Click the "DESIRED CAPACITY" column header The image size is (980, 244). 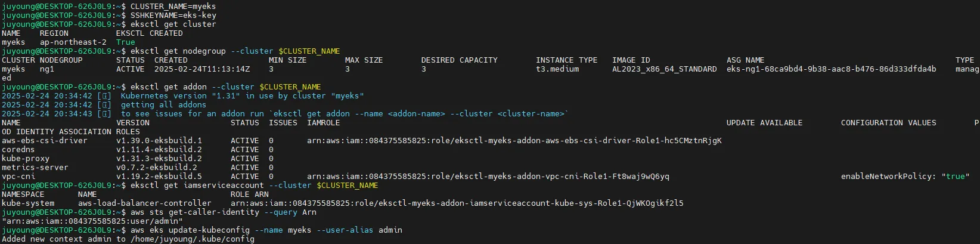pos(460,60)
